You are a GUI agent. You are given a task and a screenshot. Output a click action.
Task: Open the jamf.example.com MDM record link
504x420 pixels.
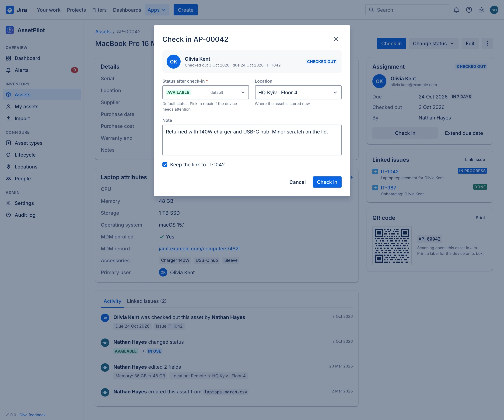[200, 249]
